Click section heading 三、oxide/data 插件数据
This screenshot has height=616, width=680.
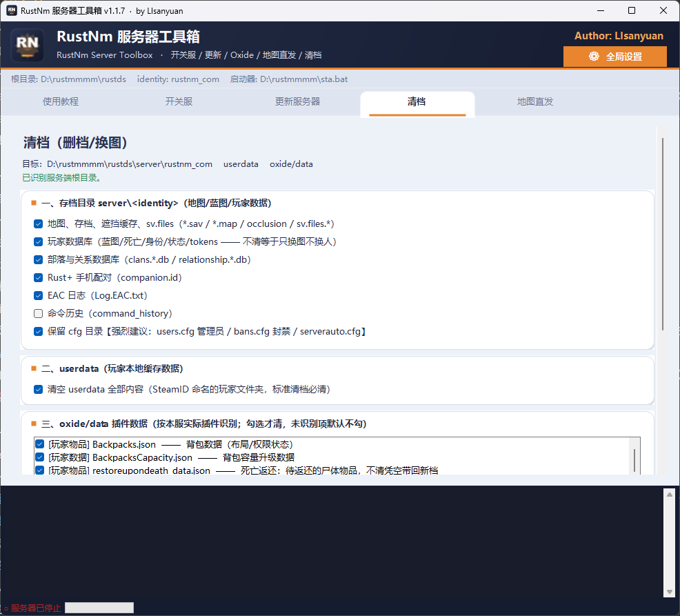point(204,424)
